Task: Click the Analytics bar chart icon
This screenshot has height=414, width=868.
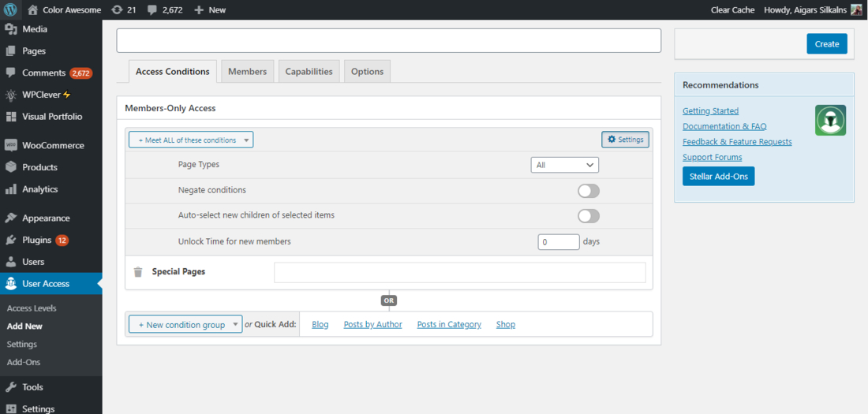Action: [x=10, y=189]
